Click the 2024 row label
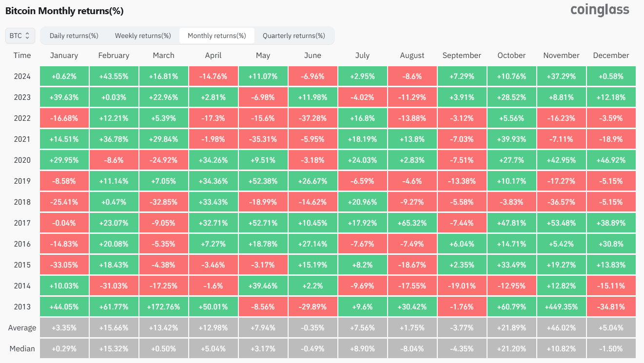Screen dimensions: 644x363 [22, 76]
